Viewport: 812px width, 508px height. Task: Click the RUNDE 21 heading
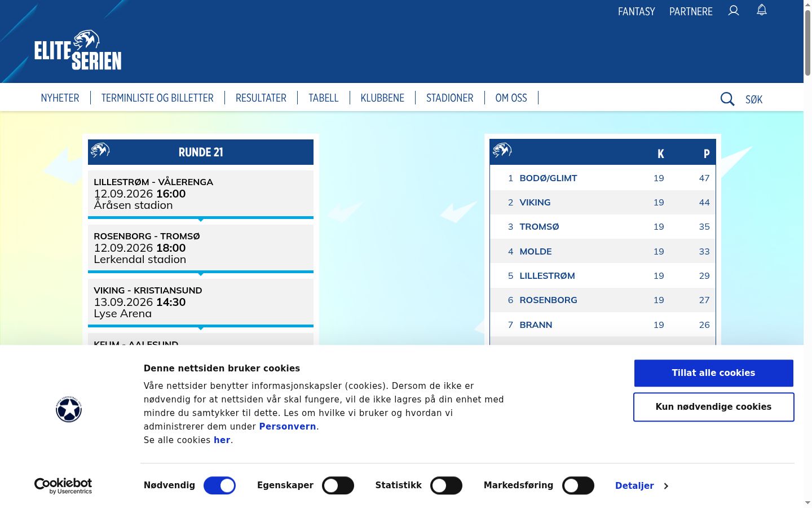click(201, 152)
